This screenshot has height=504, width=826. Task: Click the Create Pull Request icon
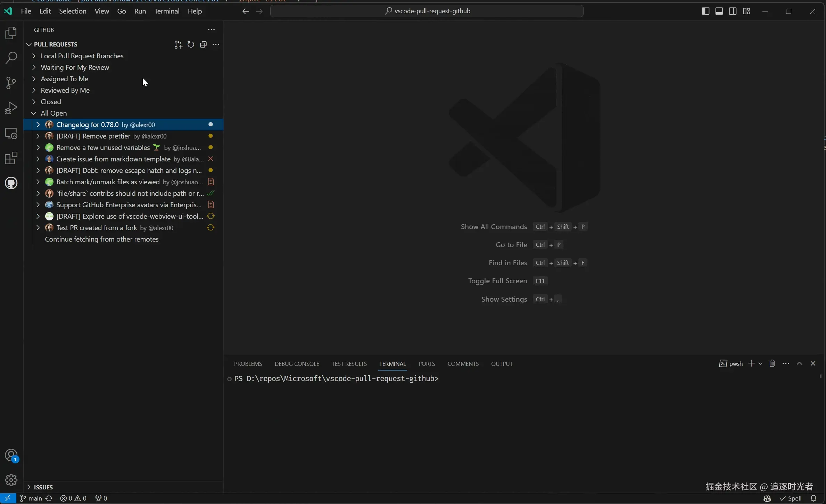(178, 44)
